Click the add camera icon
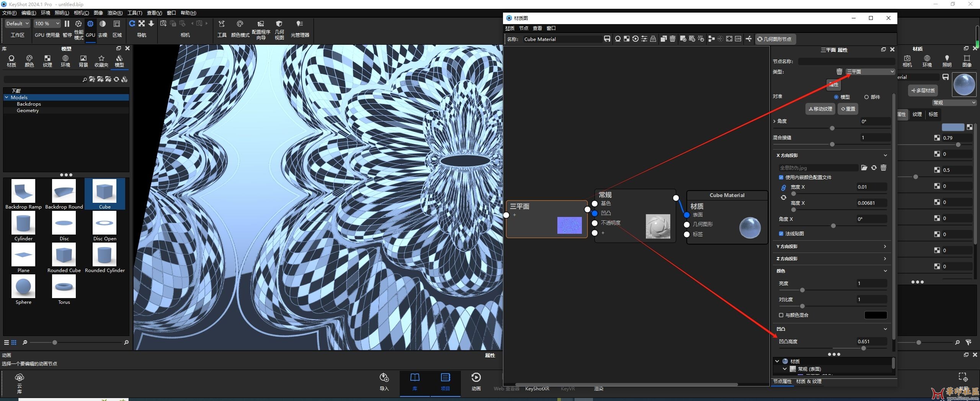This screenshot has height=401, width=980. coord(163,24)
